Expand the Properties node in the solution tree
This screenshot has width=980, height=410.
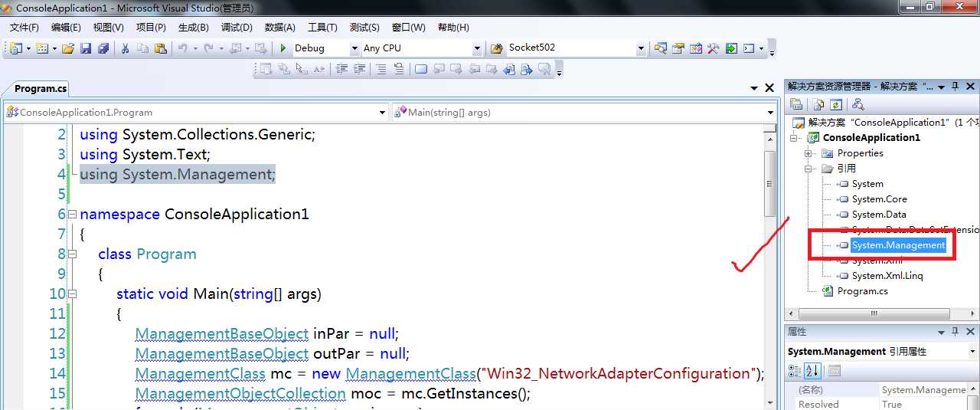click(808, 153)
